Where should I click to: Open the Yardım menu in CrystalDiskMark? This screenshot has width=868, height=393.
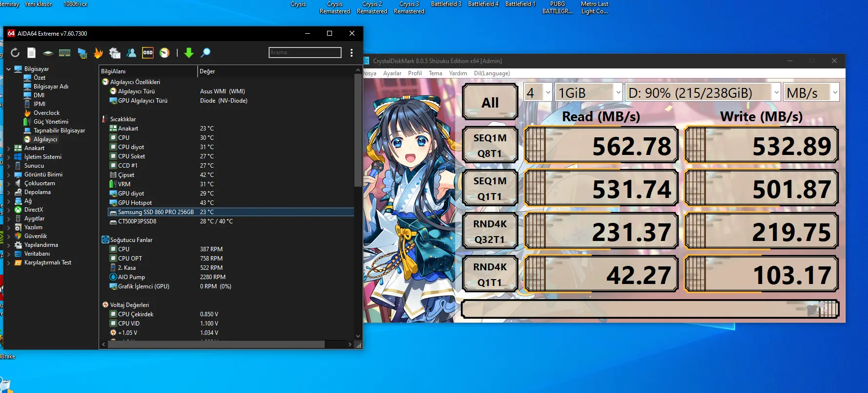[x=458, y=73]
